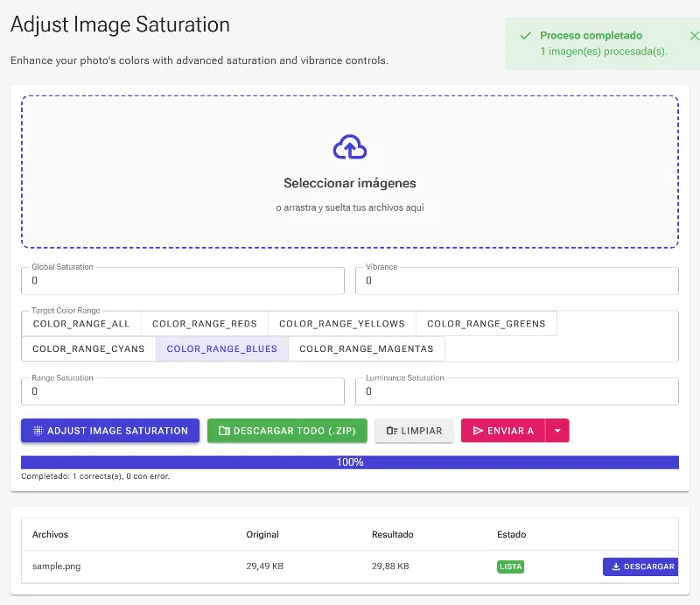Click the Descargar button for sample.png
The height and width of the screenshot is (605, 700).
(640, 566)
